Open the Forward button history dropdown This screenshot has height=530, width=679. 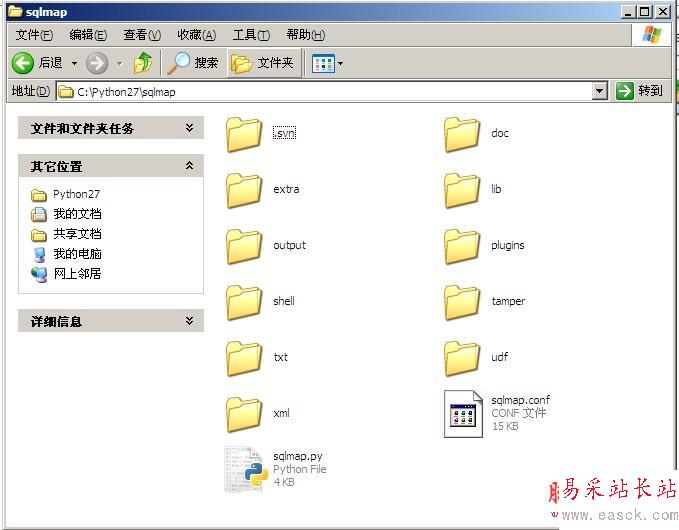coord(120,64)
